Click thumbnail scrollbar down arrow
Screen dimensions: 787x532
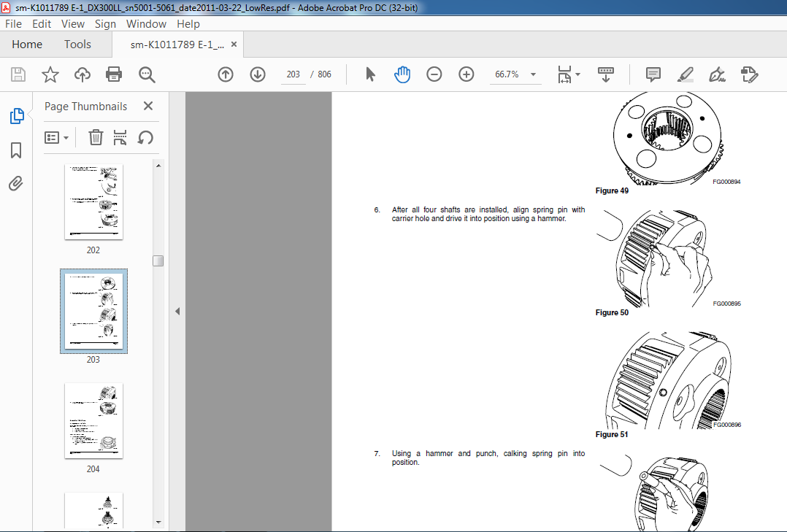tap(158, 522)
